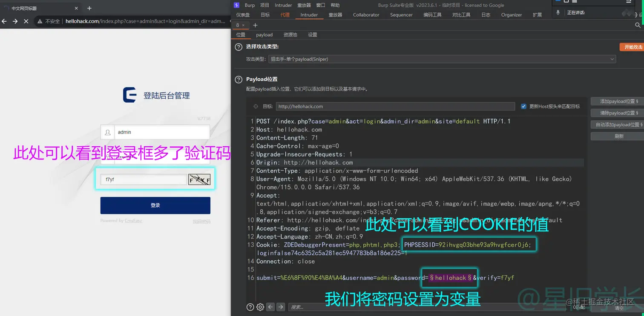Click the not-secure warning icon in address bar

tap(40, 21)
